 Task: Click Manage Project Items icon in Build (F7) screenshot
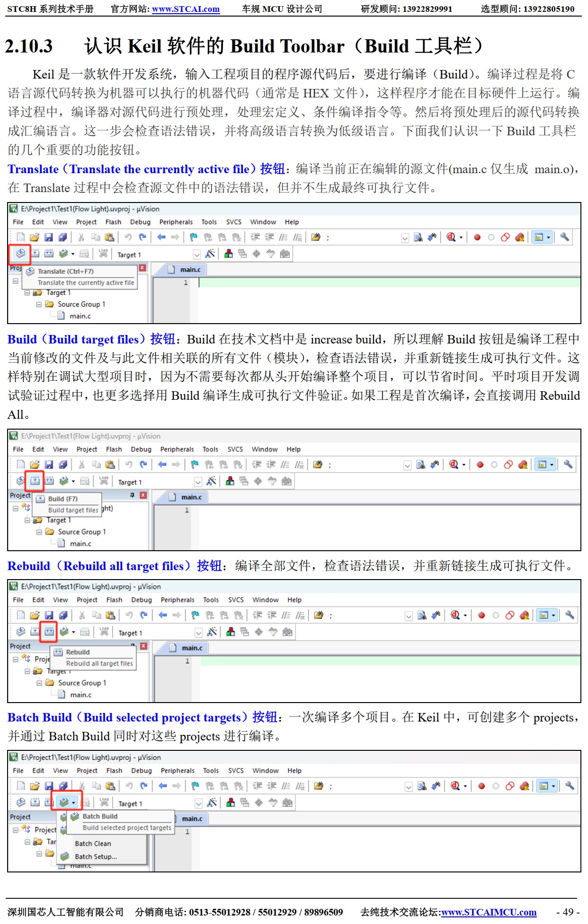click(x=230, y=481)
